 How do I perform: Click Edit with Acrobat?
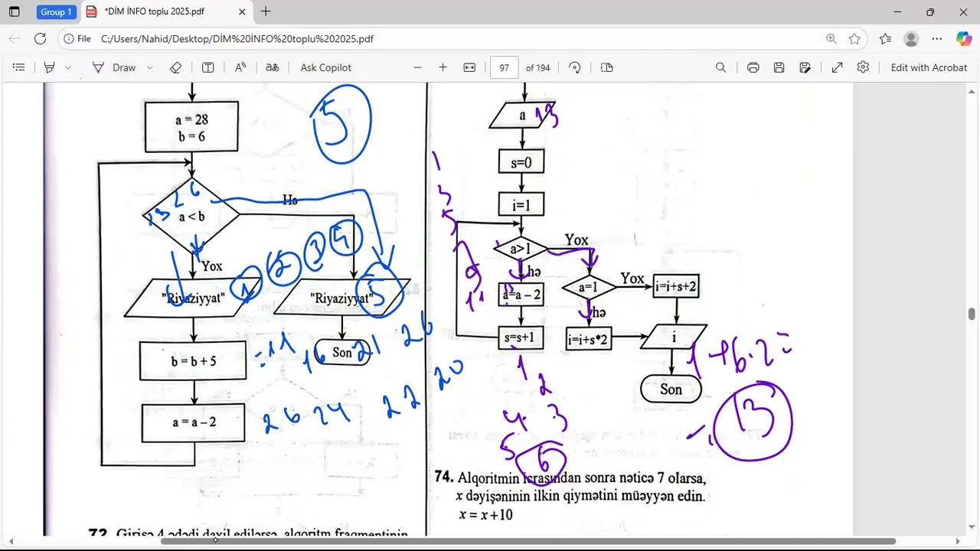tap(929, 67)
